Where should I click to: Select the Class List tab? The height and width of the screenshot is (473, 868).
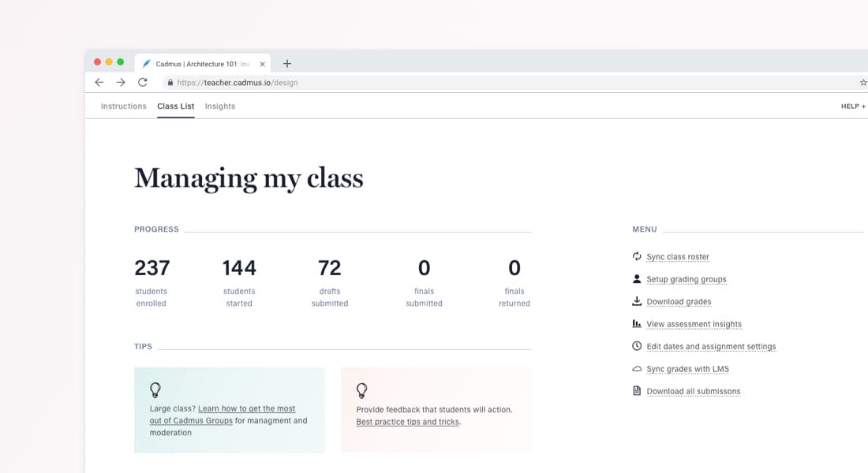pyautogui.click(x=175, y=106)
